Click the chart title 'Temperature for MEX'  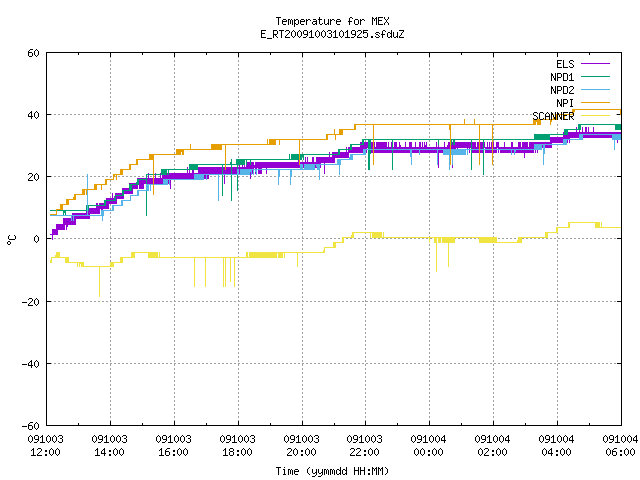332,21
